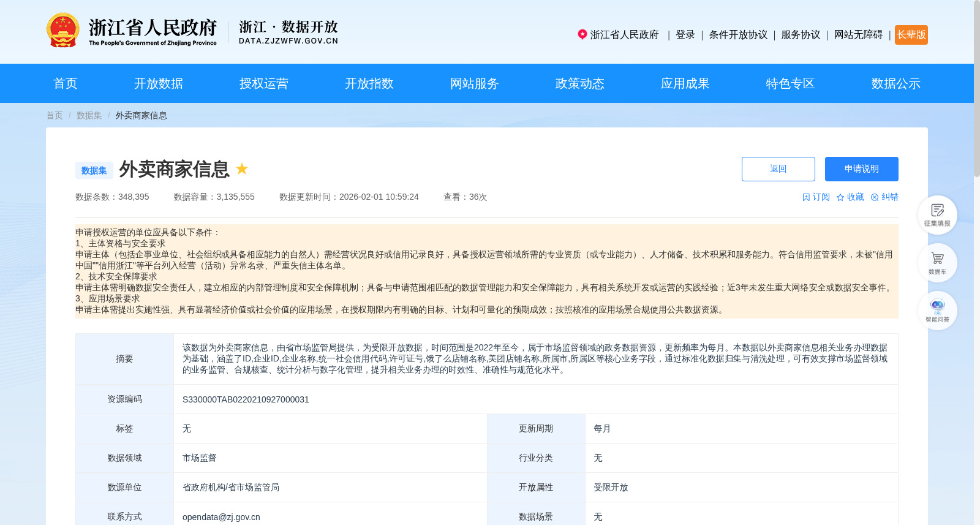Image resolution: width=980 pixels, height=525 pixels.
Task: Open the 应用成果 navigation menu
Action: (x=685, y=83)
